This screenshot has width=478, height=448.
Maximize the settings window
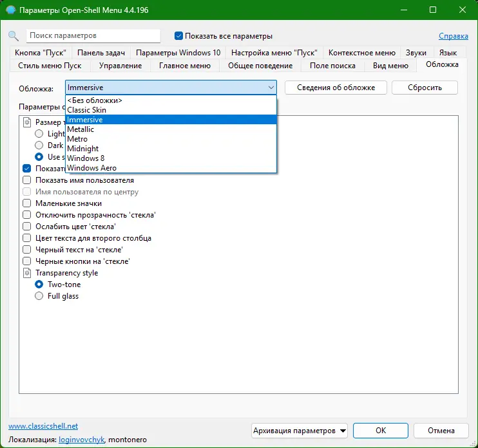point(433,10)
